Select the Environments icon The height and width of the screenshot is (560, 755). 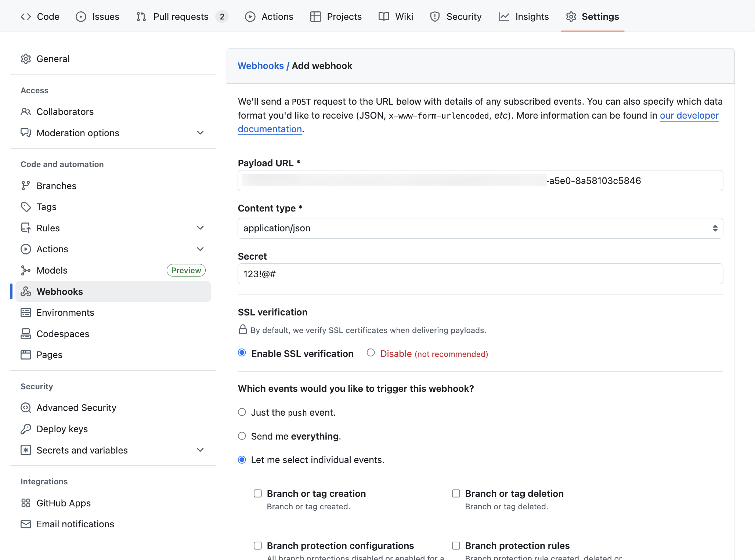tap(26, 312)
